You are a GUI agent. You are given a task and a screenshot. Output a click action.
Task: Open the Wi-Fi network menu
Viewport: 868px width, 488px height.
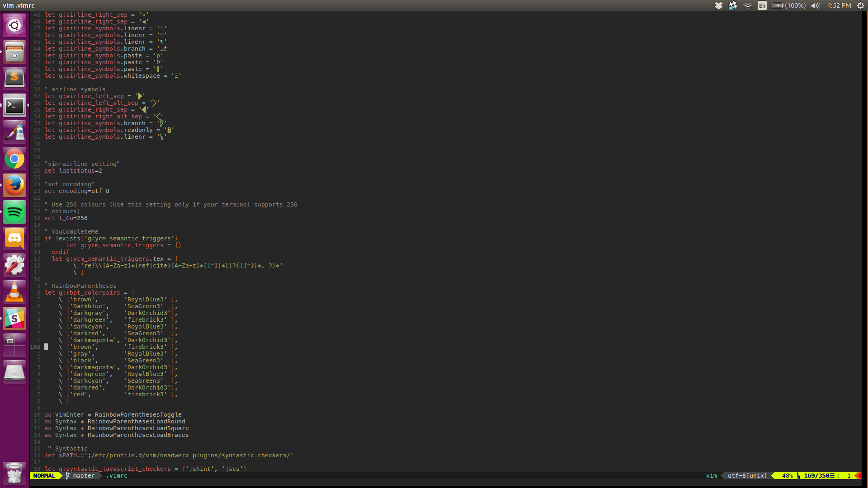coord(748,6)
